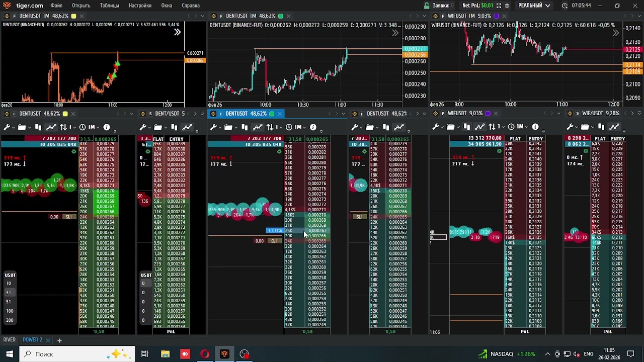Toggle line chart view in DENT/USDT spot panel
The image size is (644, 362).
pyautogui.click(x=187, y=127)
